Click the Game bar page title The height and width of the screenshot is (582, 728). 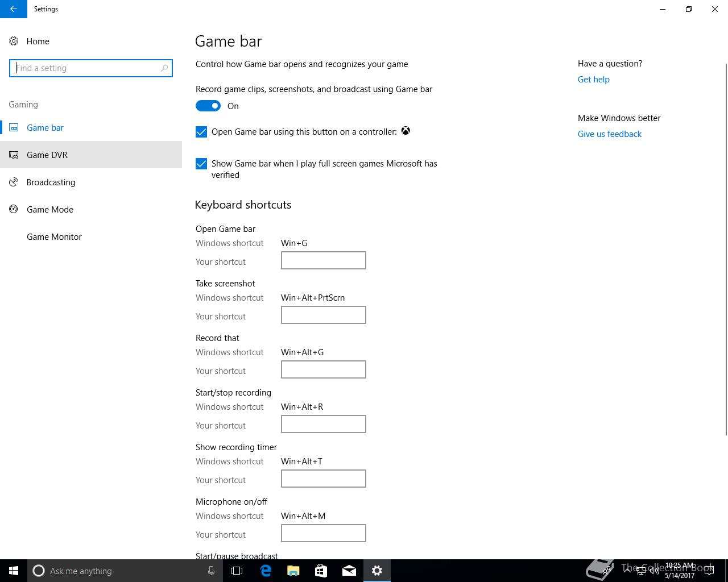pyautogui.click(x=228, y=41)
